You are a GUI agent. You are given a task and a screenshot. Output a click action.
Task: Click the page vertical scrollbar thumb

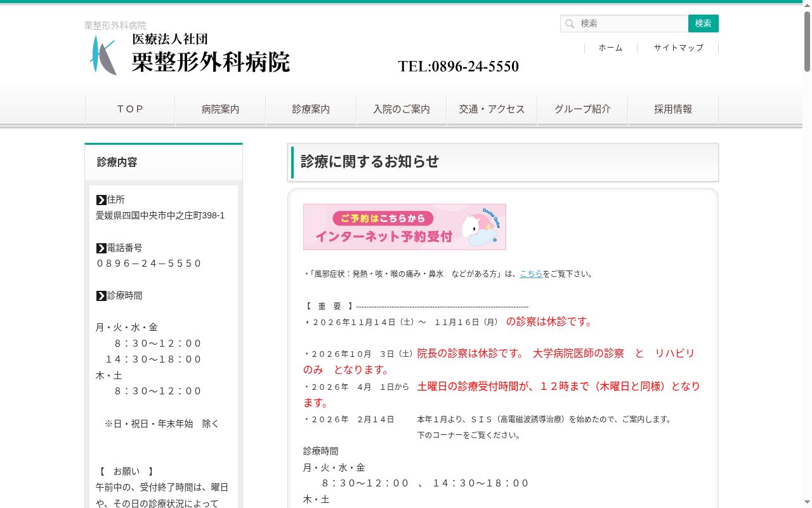(x=807, y=41)
